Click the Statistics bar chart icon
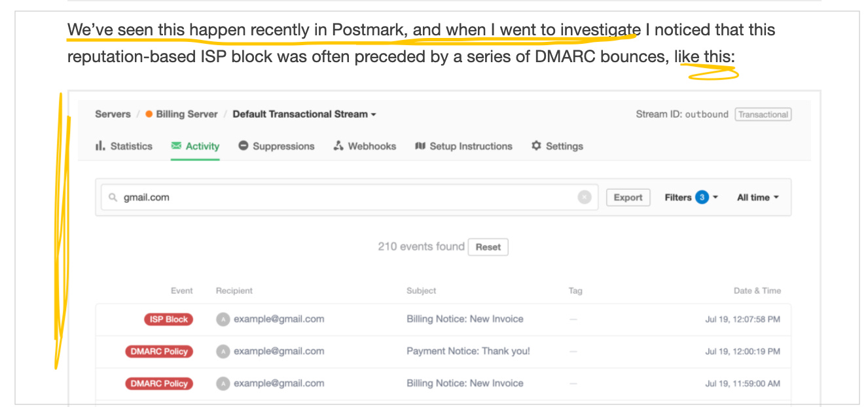The height and width of the screenshot is (407, 868). 100,146
